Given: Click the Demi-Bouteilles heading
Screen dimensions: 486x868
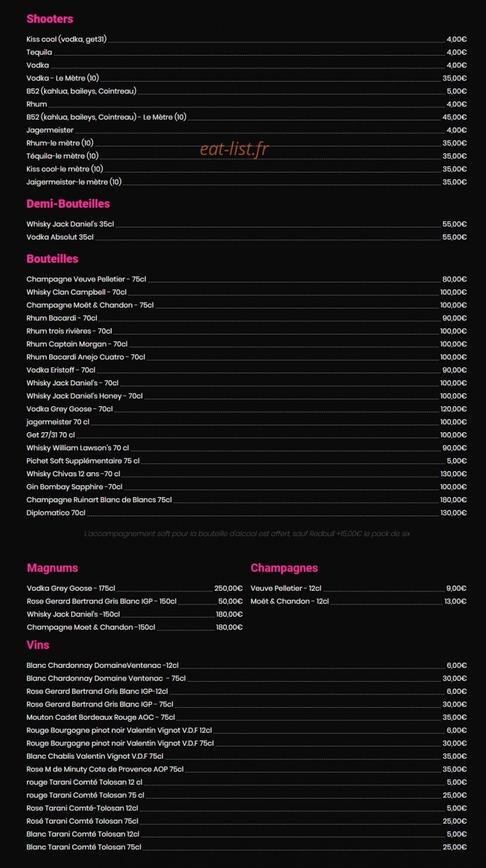Looking at the screenshot, I should pyautogui.click(x=68, y=204).
